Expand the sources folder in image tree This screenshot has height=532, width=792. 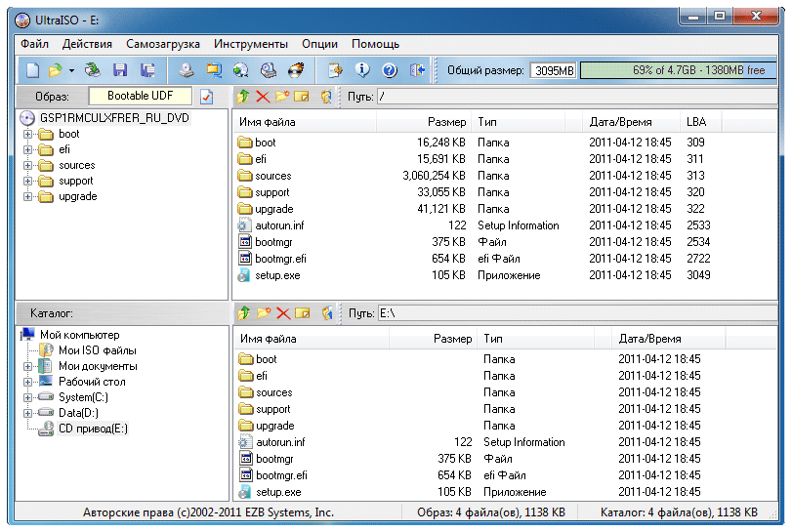coord(28,165)
